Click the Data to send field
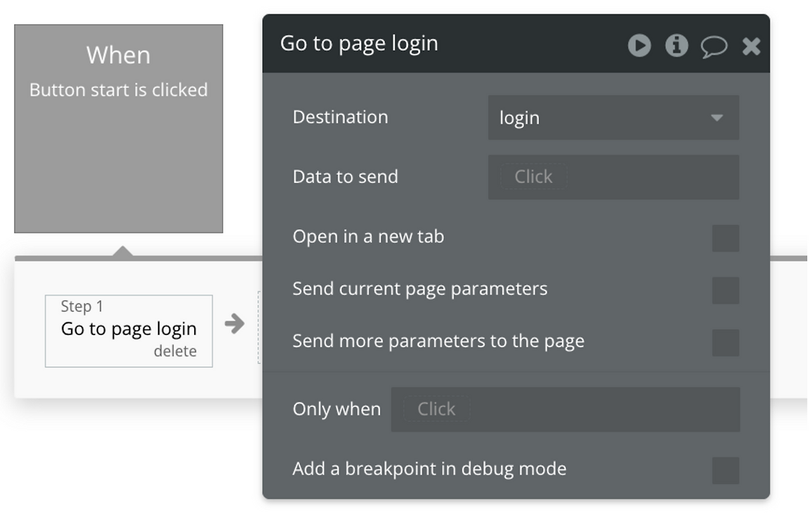 point(613,177)
